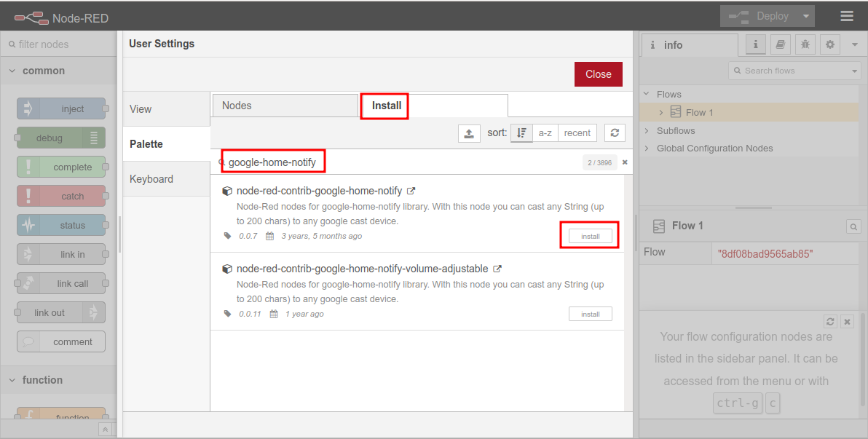
Task: Toggle sort order direction button
Action: tap(521, 133)
